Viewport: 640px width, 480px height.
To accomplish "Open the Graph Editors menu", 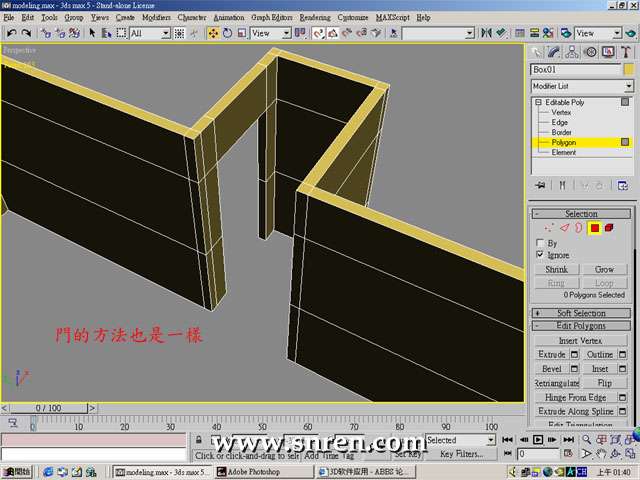I will [272, 18].
